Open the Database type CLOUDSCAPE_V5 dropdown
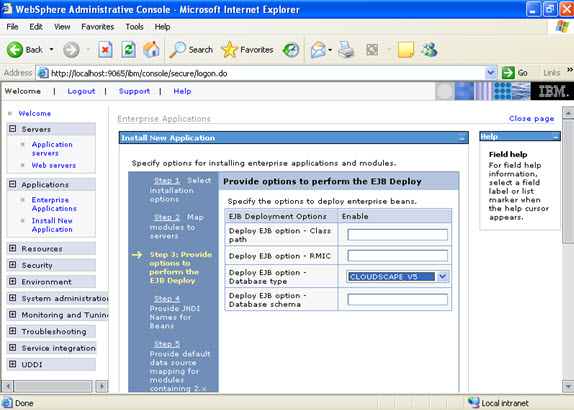This screenshot has height=410, width=574. coord(398,276)
